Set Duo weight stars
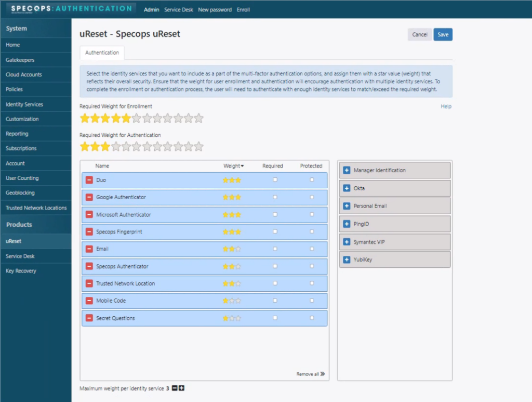 232,180
